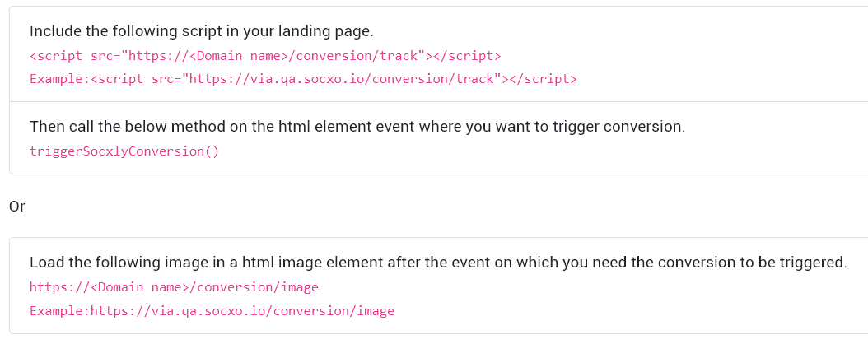Click the word 'Example:' before the script tag
The height and width of the screenshot is (344, 868).
[x=60, y=79]
